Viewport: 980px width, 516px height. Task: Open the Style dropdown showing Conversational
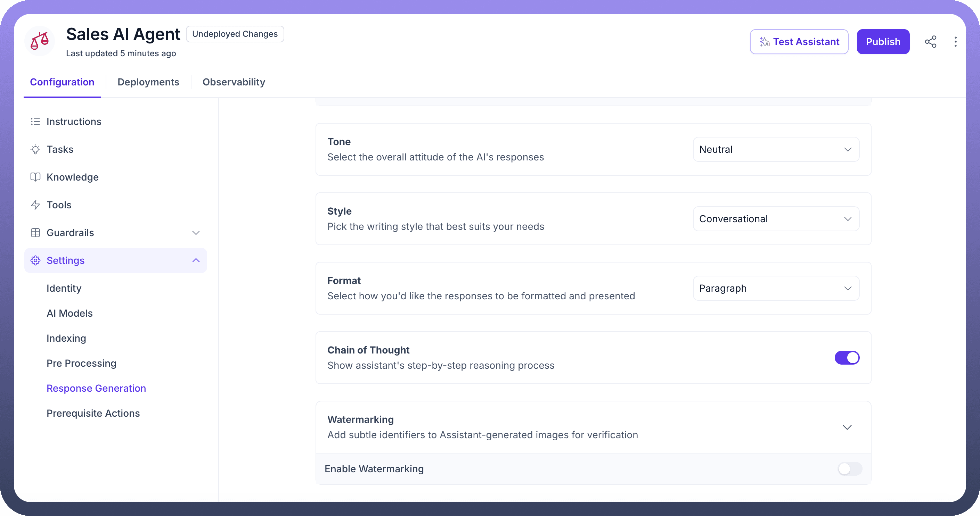[x=776, y=219]
